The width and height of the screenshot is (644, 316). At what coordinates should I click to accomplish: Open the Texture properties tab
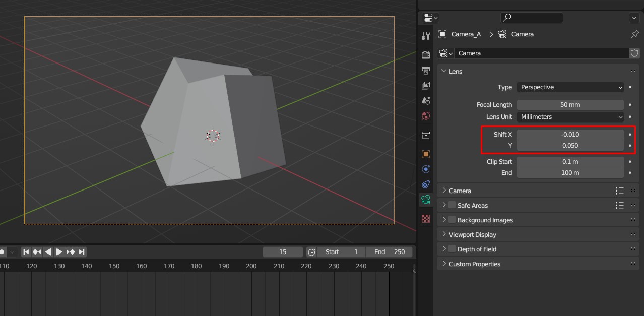[426, 219]
